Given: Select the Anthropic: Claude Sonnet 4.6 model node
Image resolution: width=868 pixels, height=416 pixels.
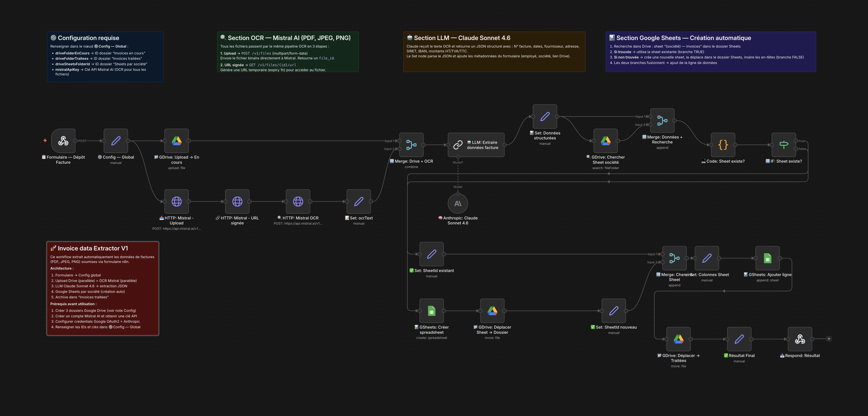Looking at the screenshot, I should 458,203.
